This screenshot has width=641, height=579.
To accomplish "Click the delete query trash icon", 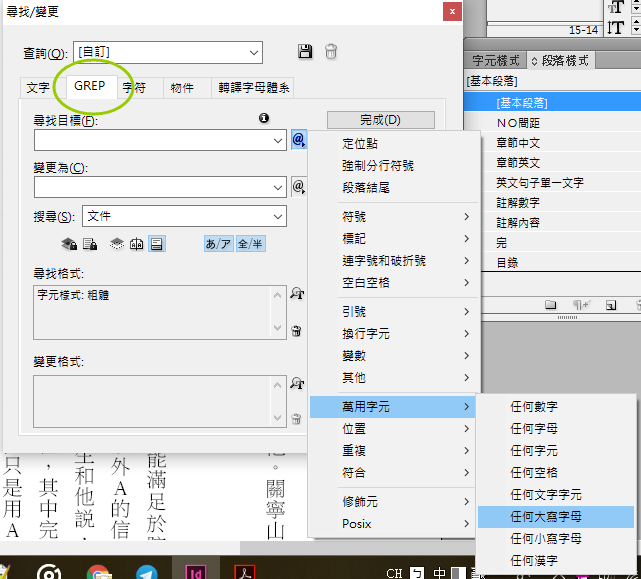I will 331,52.
